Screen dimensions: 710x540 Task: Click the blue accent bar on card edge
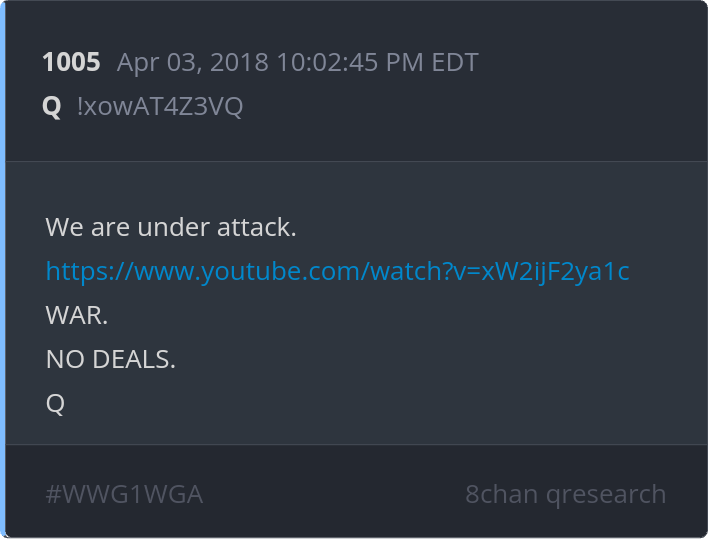point(3,270)
